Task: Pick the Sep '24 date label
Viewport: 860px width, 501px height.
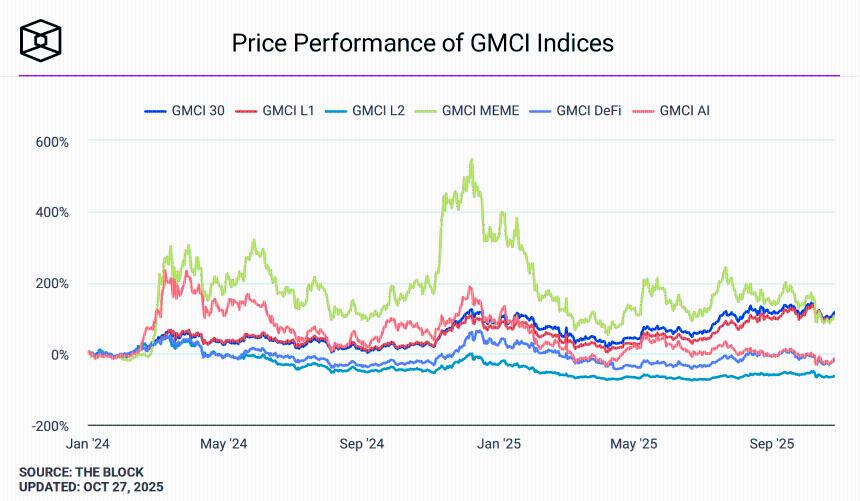Action: 361,443
